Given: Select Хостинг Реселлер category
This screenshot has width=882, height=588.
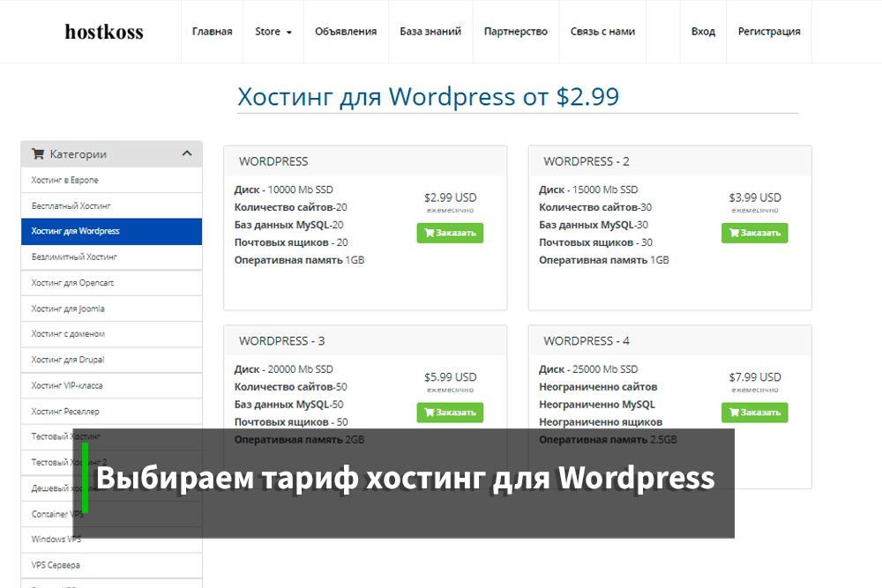Looking at the screenshot, I should coord(111,412).
